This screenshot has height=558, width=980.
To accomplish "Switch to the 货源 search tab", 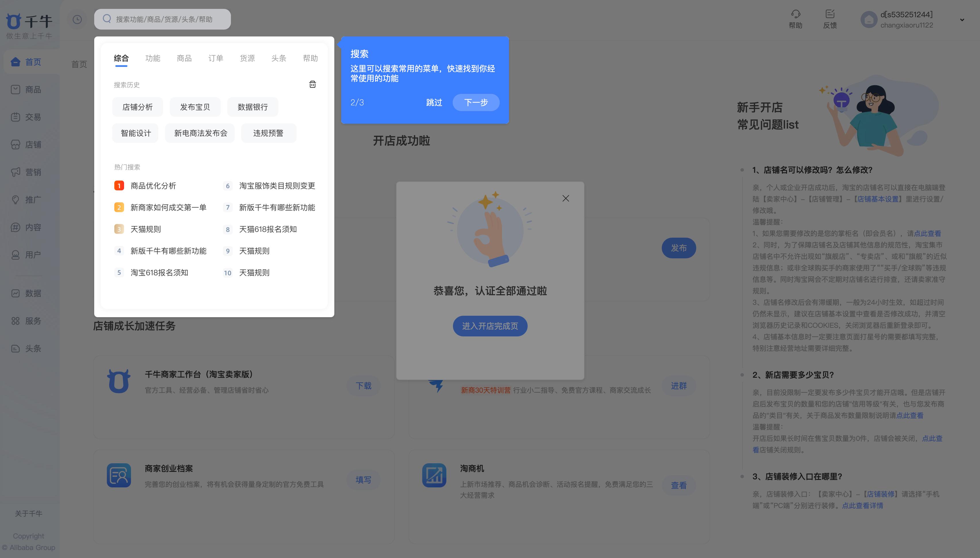I will coord(247,58).
